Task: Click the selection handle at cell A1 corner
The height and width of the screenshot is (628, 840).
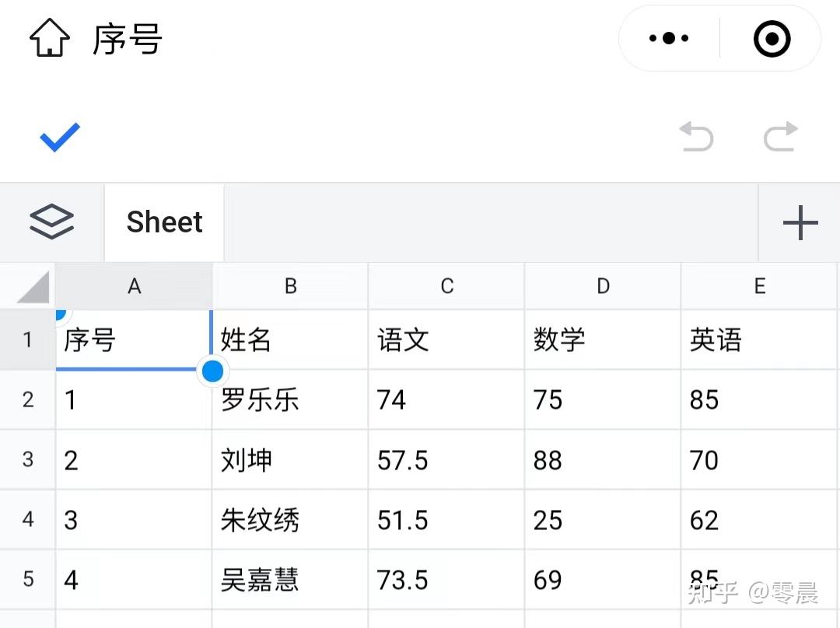Action: [x=212, y=371]
